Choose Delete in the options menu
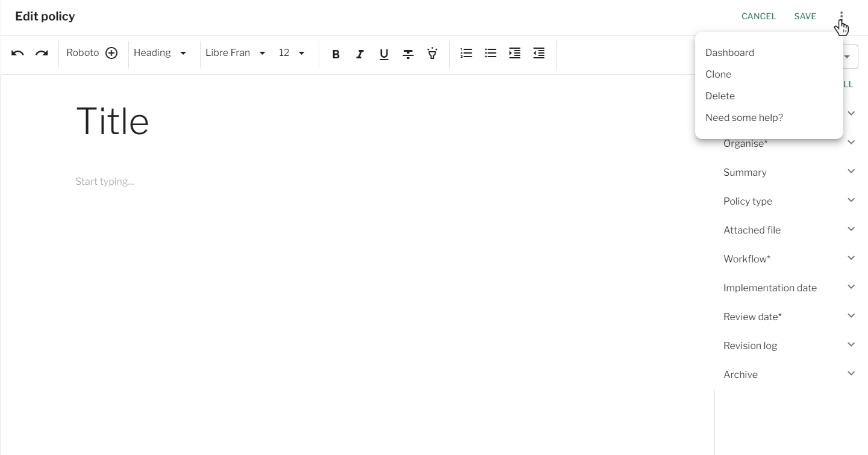The width and height of the screenshot is (868, 455). (x=720, y=96)
